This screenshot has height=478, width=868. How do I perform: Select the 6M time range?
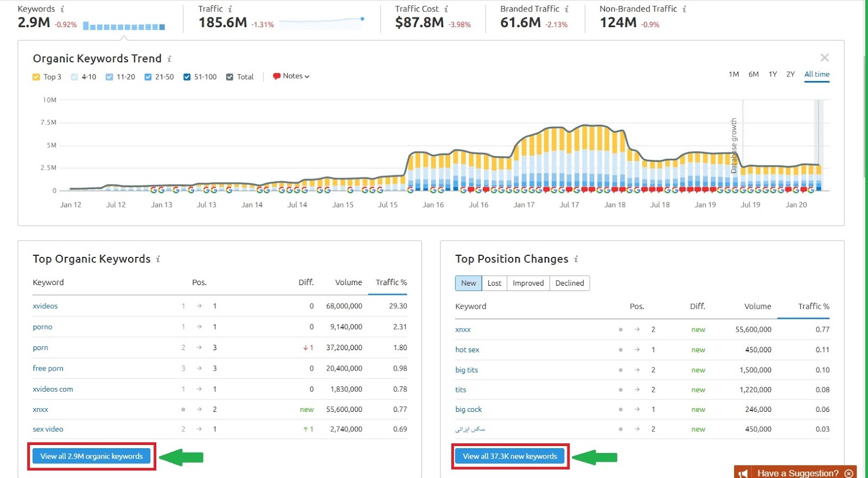click(x=754, y=74)
